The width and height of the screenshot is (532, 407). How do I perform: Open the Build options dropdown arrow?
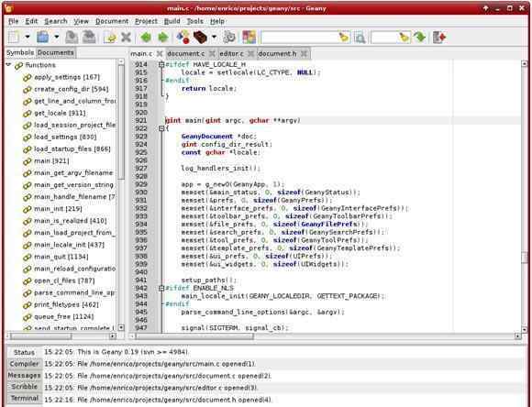pyautogui.click(x=214, y=37)
